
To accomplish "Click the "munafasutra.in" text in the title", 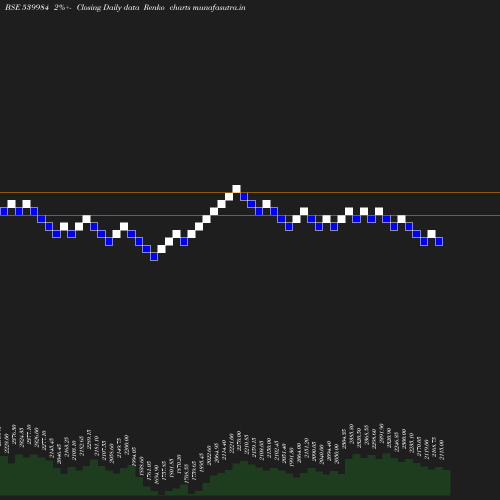I will click(219, 7).
